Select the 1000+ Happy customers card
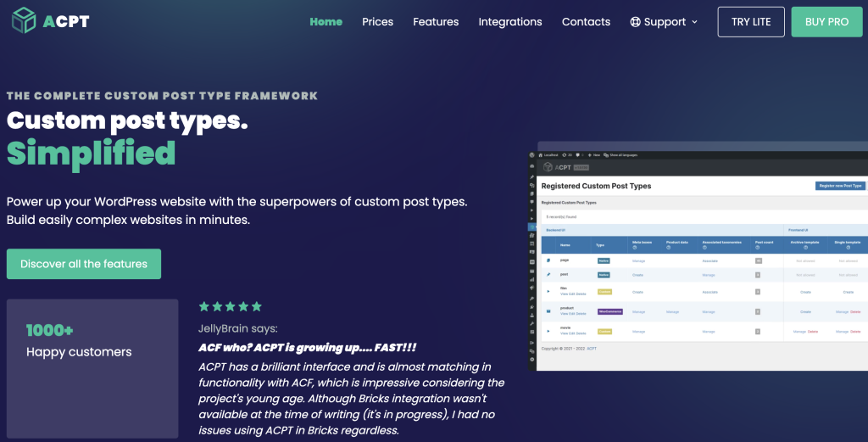 coord(92,368)
